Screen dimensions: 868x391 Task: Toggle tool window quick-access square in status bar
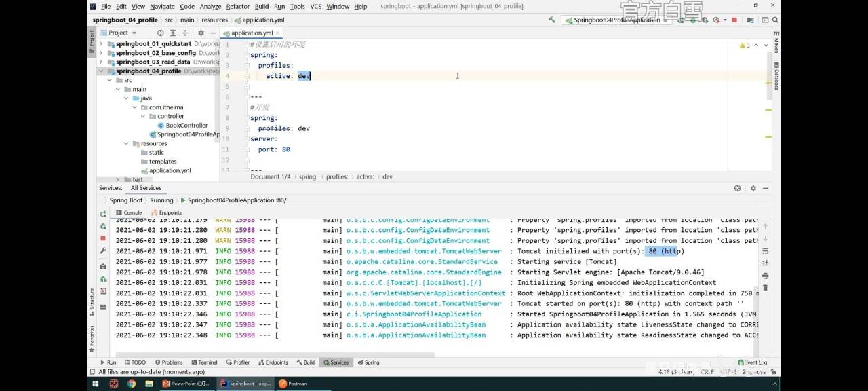click(x=93, y=372)
